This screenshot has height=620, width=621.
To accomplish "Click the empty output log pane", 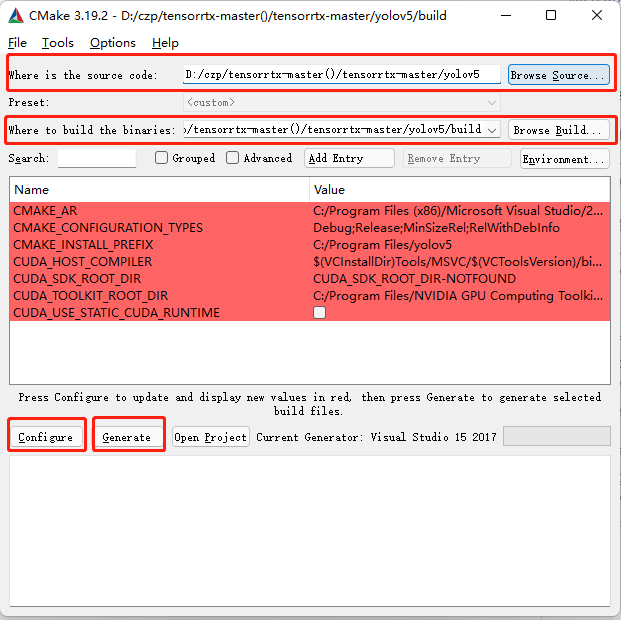I will click(310, 531).
